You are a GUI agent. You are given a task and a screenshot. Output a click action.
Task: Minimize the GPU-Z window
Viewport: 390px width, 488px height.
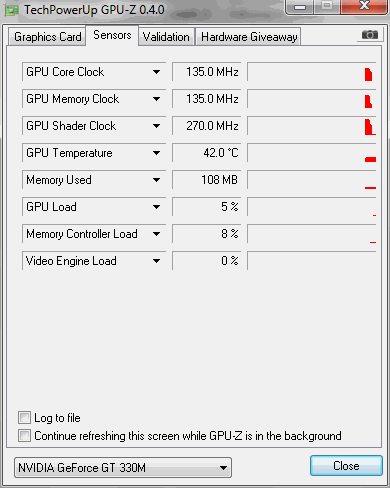(300, 7)
